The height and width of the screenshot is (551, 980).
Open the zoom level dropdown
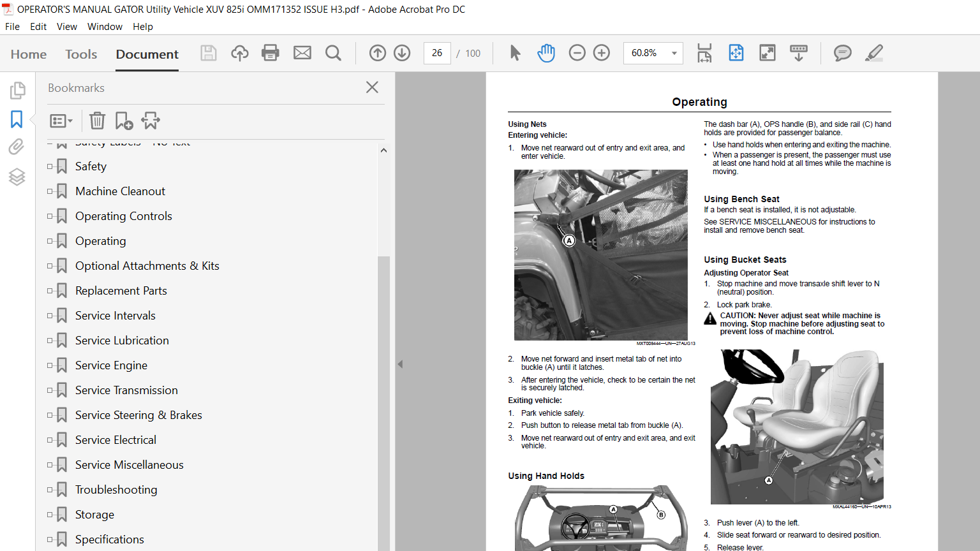coord(674,53)
